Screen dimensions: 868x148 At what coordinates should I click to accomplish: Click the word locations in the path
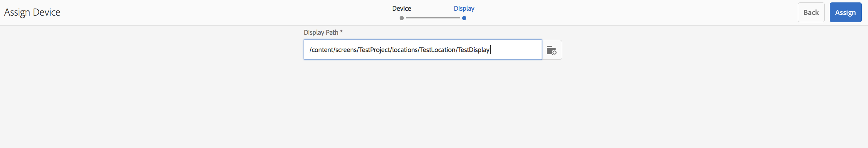405,50
